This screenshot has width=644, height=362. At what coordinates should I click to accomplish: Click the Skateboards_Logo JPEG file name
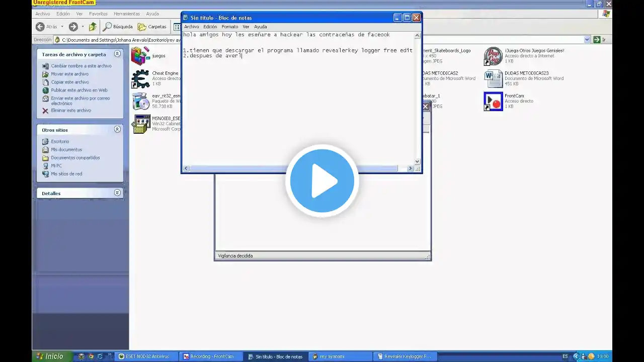447,50
